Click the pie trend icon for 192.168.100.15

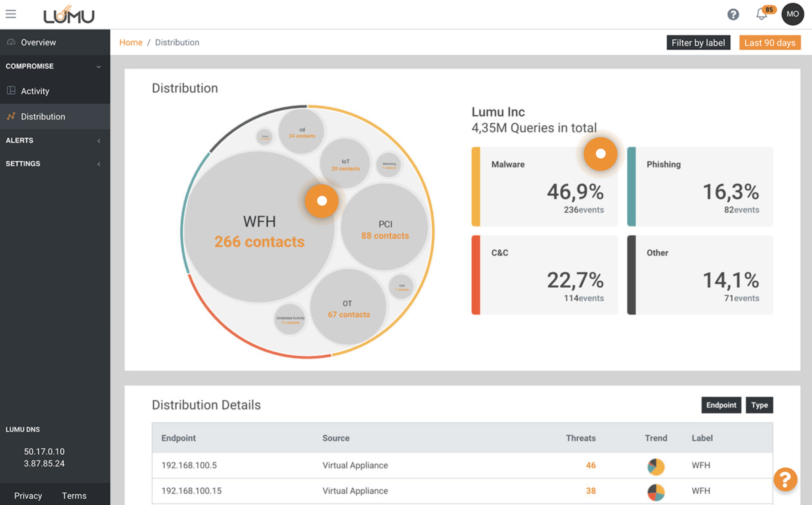656,492
